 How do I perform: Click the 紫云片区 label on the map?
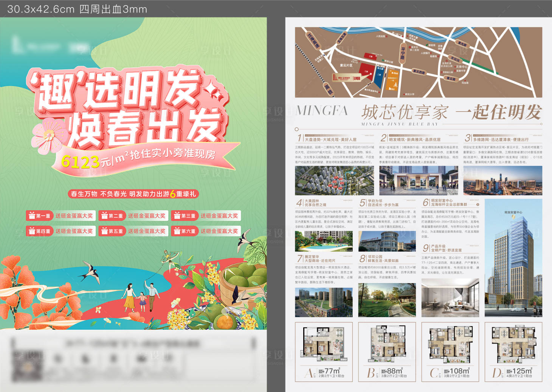(x=346, y=66)
